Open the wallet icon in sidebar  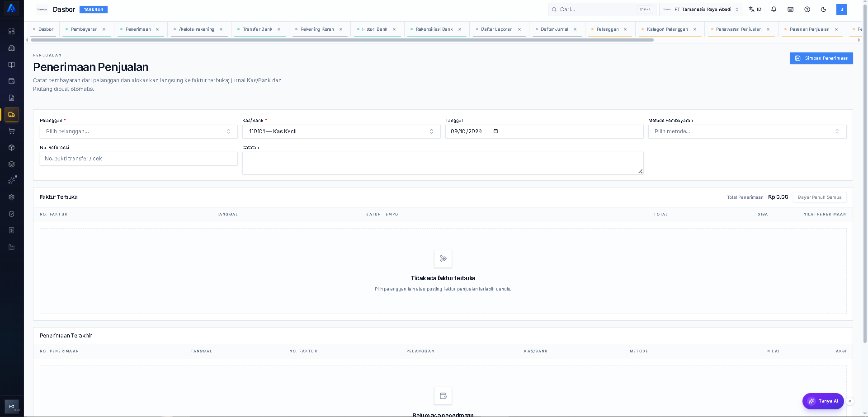12,81
